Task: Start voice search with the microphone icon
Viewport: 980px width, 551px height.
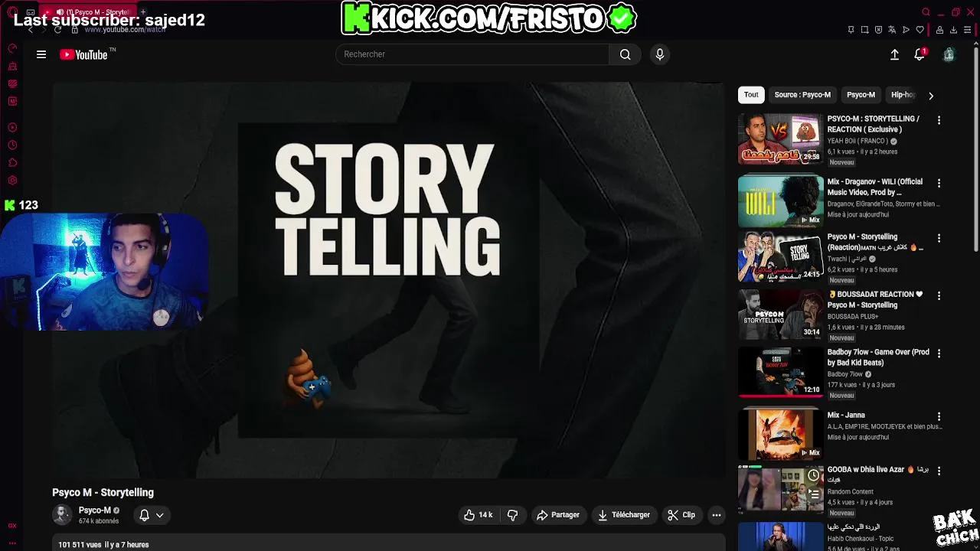Action: click(659, 54)
